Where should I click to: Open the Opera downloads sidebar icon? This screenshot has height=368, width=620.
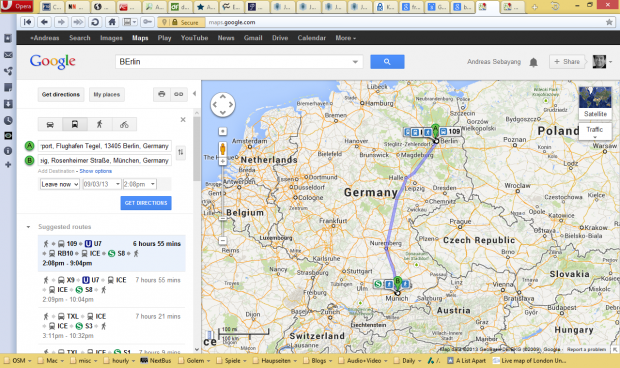(x=8, y=104)
